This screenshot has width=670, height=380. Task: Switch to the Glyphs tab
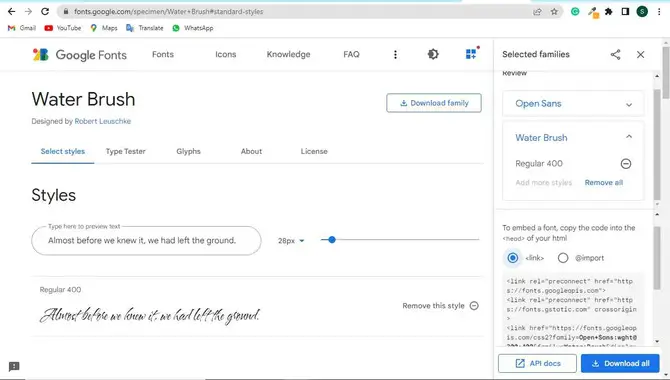(188, 151)
